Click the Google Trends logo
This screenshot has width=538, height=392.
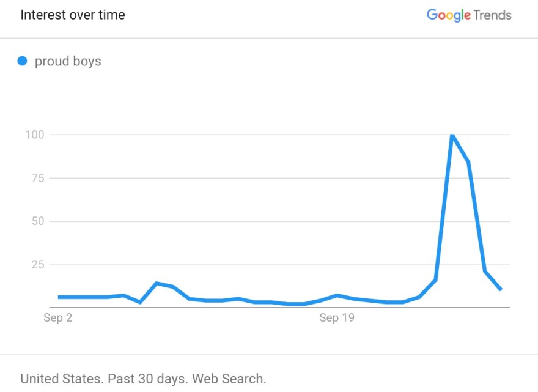[x=469, y=15]
